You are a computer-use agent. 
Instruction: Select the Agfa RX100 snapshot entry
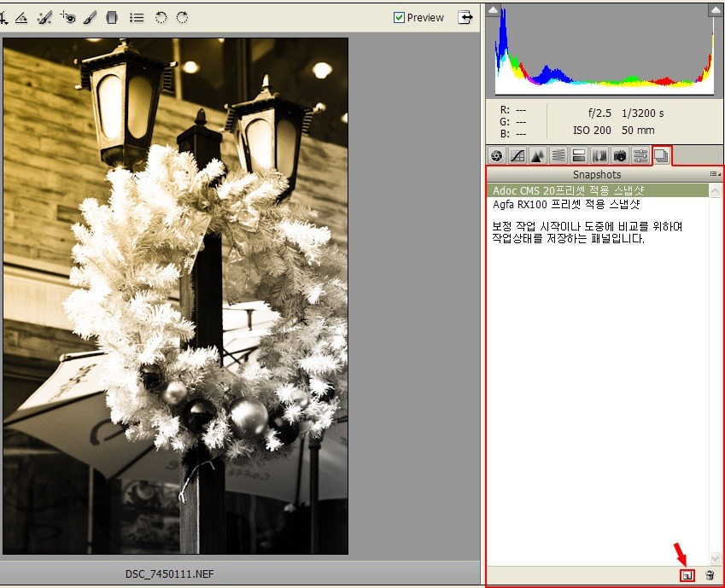[566, 205]
